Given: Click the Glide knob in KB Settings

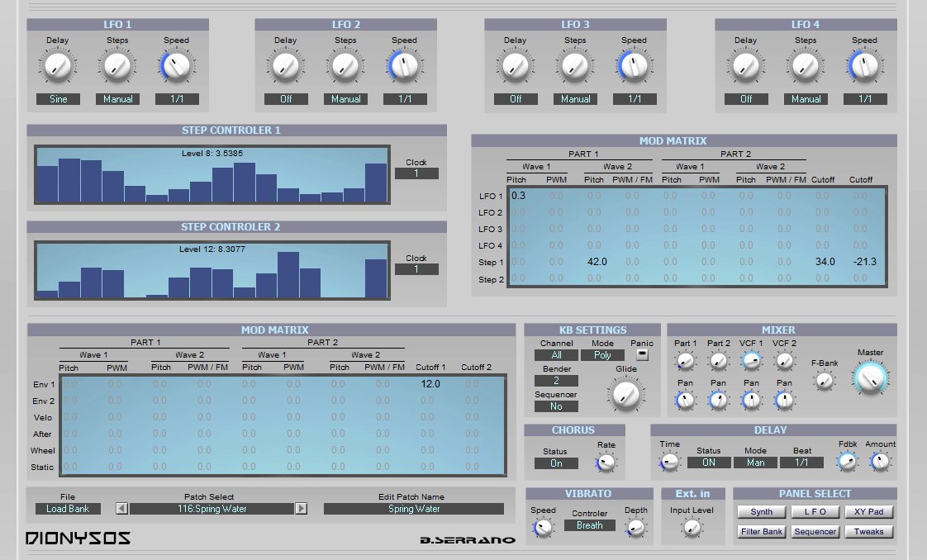Looking at the screenshot, I should click(x=626, y=395).
